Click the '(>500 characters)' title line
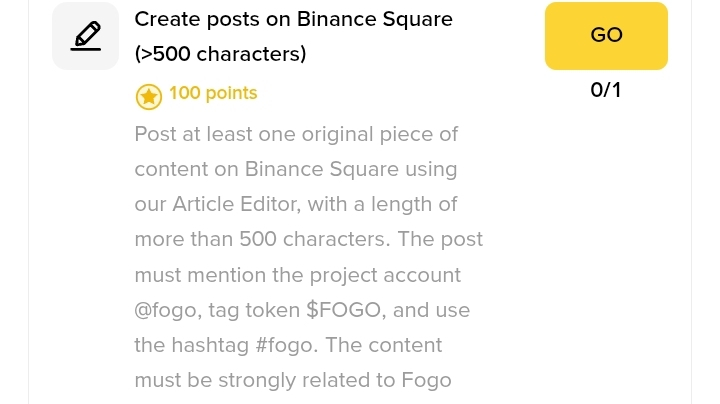The height and width of the screenshot is (404, 720). (x=220, y=54)
